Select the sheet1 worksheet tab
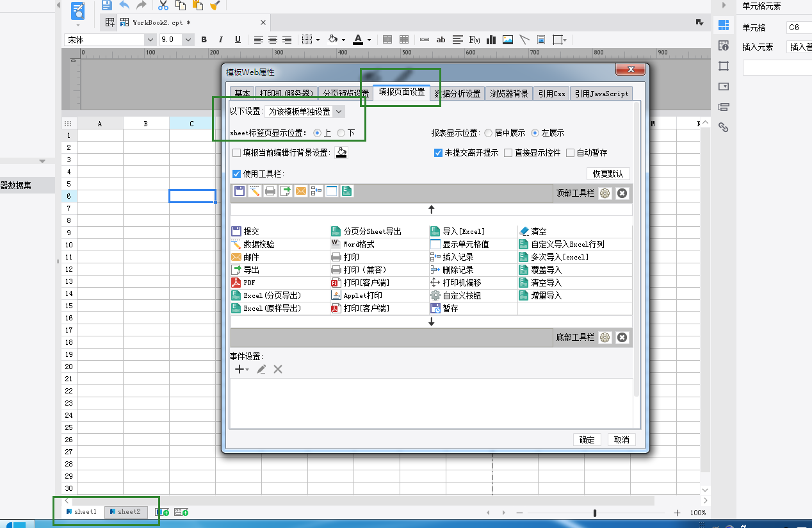 coord(81,512)
